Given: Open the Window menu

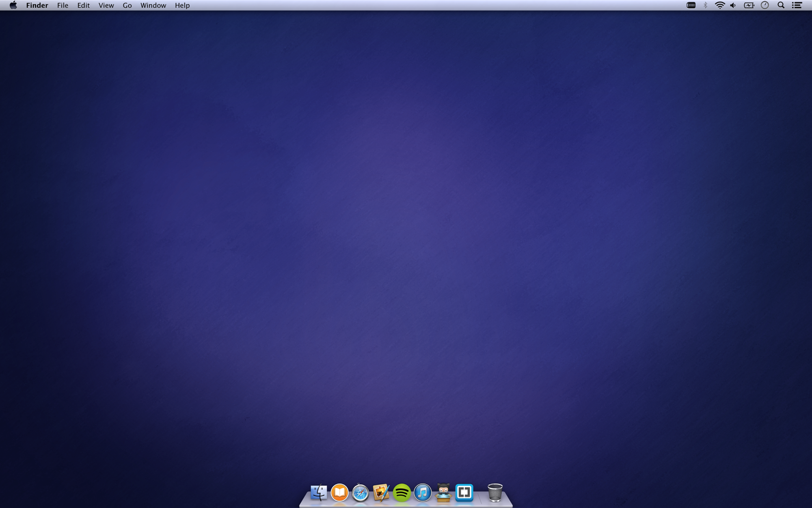Looking at the screenshot, I should pyautogui.click(x=153, y=5).
